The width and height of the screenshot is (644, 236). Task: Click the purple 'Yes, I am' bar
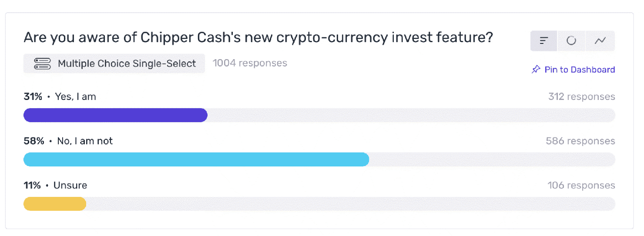click(x=115, y=115)
